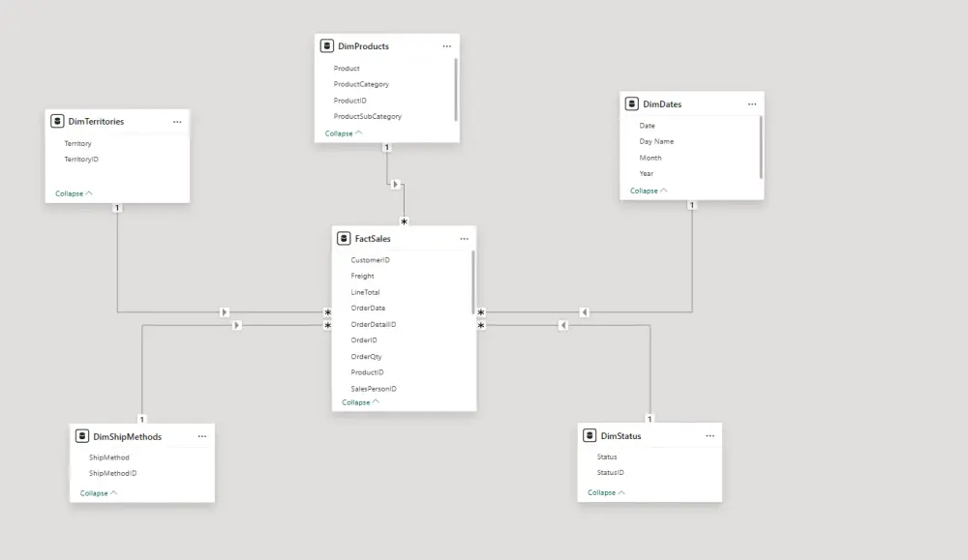Screen dimensions: 968x560
Task: Collapse the FactSales table card
Action: 360,402
